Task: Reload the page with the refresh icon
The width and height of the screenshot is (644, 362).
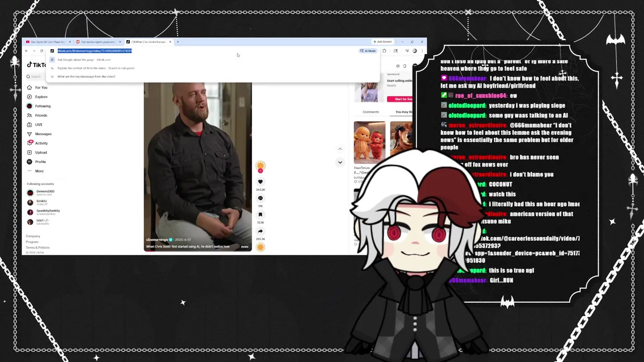Action: click(x=42, y=51)
